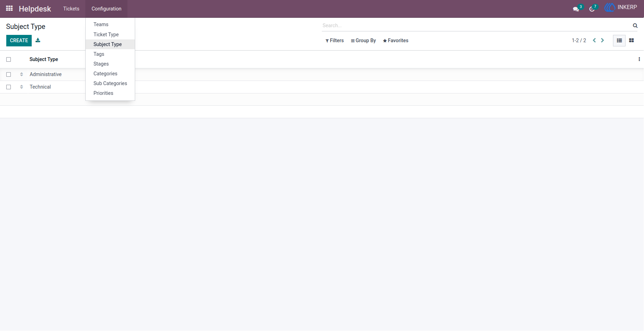The height and width of the screenshot is (331, 644).
Task: Open the apps grid menu icon
Action: tap(9, 8)
